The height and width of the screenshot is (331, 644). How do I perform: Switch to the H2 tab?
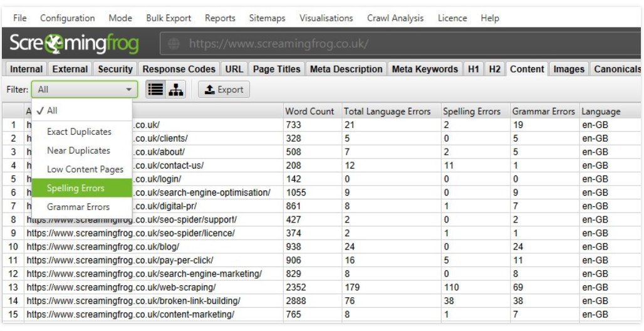(494, 69)
